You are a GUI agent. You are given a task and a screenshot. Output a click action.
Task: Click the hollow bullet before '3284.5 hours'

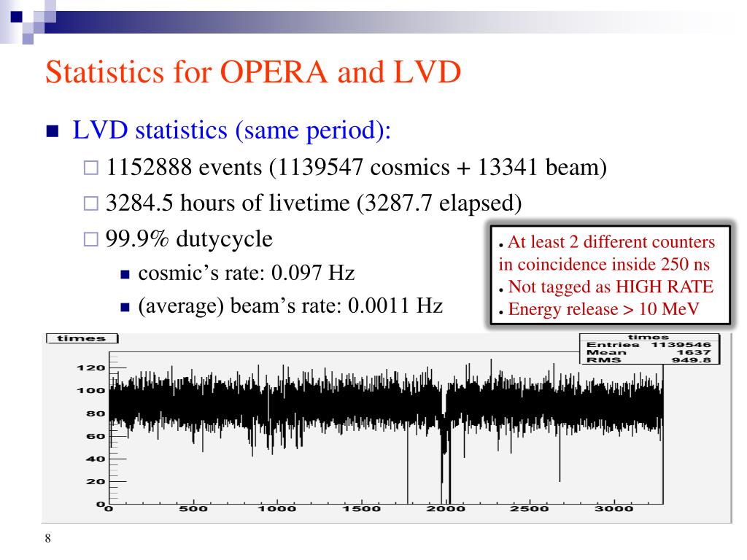pyautogui.click(x=91, y=203)
